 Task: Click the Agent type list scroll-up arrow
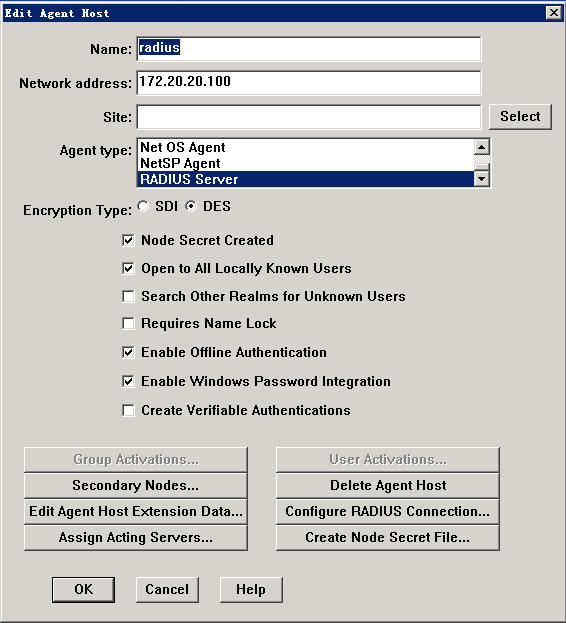click(x=481, y=147)
